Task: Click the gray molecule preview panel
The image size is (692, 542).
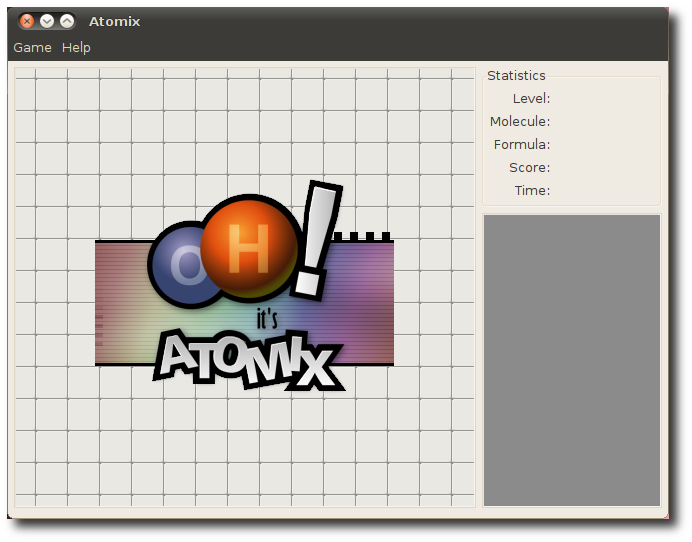Action: [x=572, y=360]
